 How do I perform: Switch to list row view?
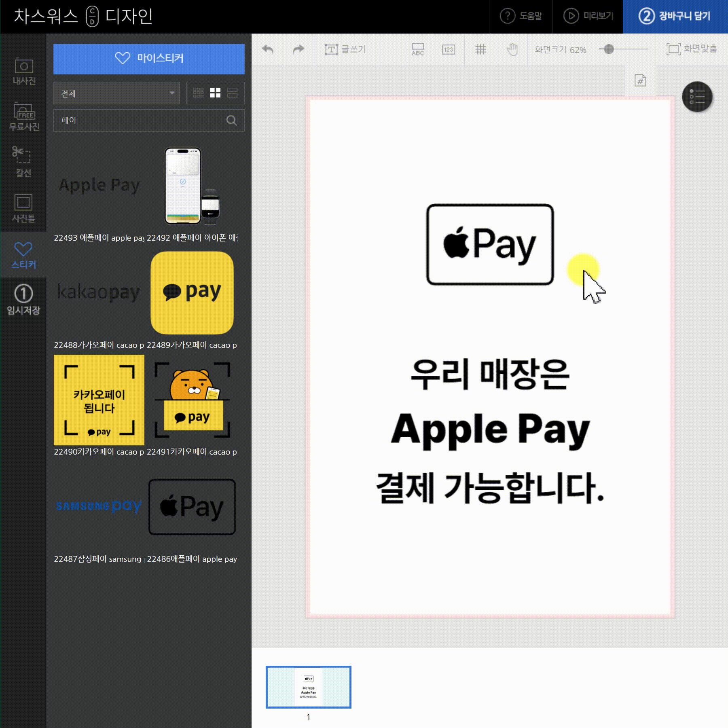point(232,93)
